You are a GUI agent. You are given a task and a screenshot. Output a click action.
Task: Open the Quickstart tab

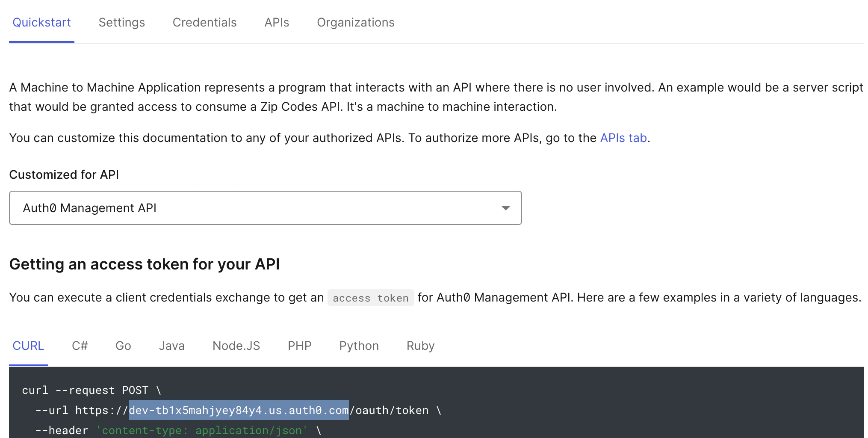tap(41, 23)
